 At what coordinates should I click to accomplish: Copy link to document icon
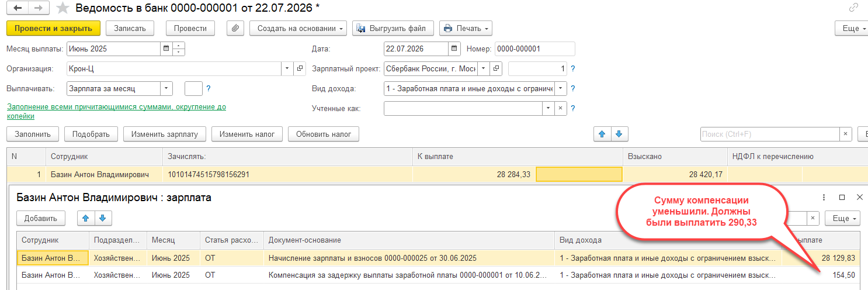[854, 8]
